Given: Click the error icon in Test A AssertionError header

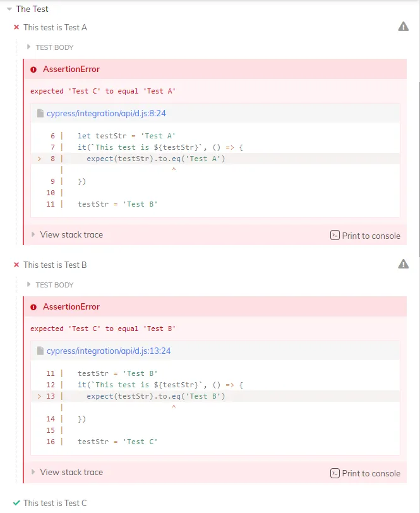Looking at the screenshot, I should click(33, 69).
